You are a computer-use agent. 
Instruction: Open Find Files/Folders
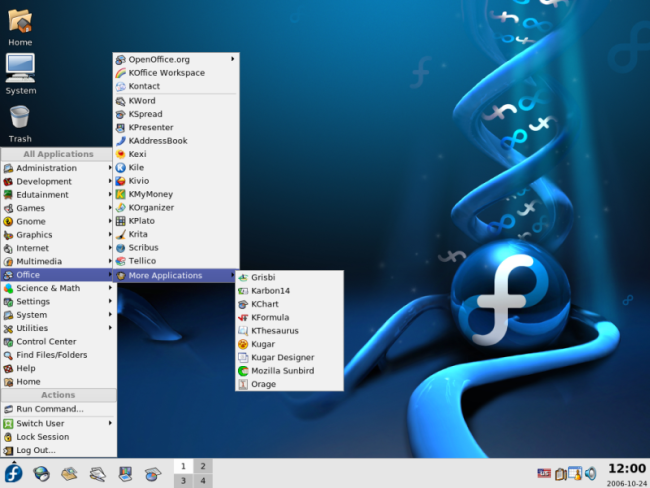[58, 355]
